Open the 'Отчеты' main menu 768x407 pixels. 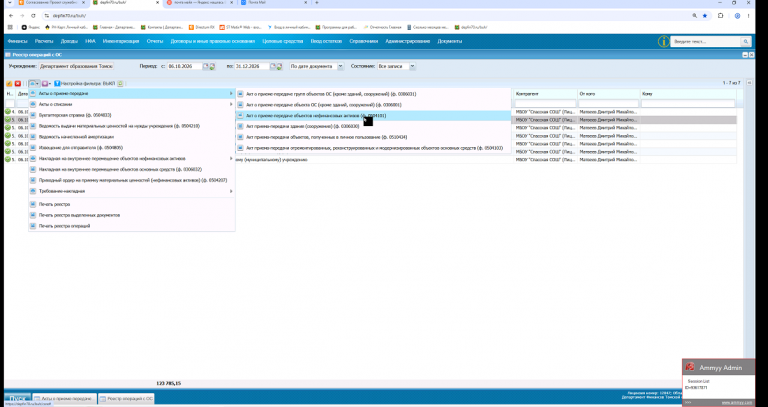tap(155, 41)
